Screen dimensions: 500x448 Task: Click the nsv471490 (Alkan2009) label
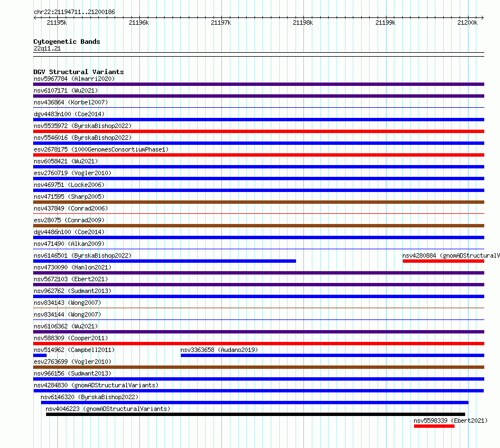[69, 244]
